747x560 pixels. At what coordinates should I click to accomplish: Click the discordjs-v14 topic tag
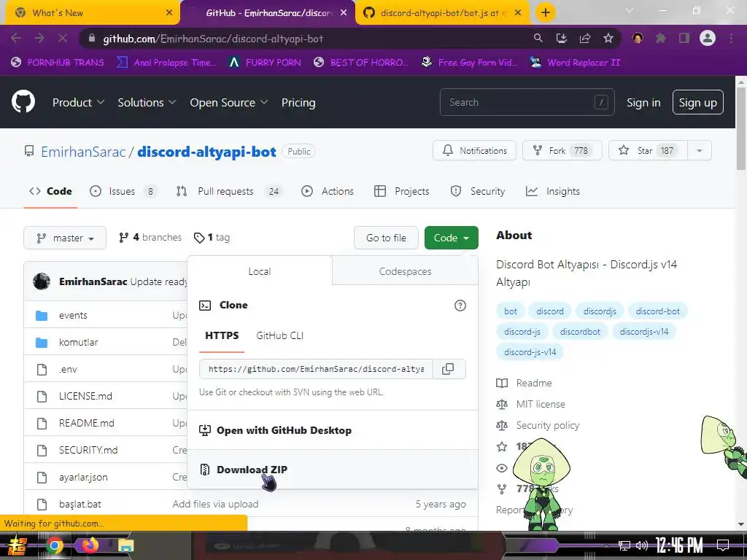click(643, 332)
